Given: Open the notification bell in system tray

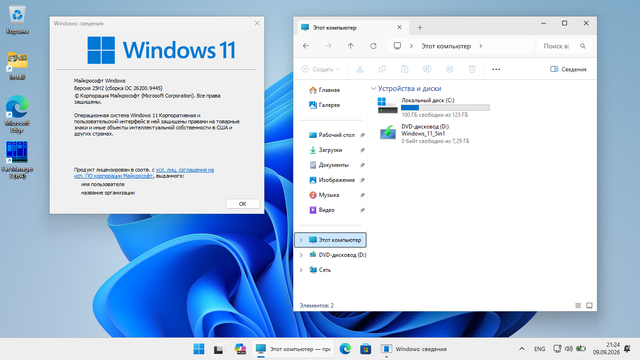Looking at the screenshot, I should pos(628,349).
